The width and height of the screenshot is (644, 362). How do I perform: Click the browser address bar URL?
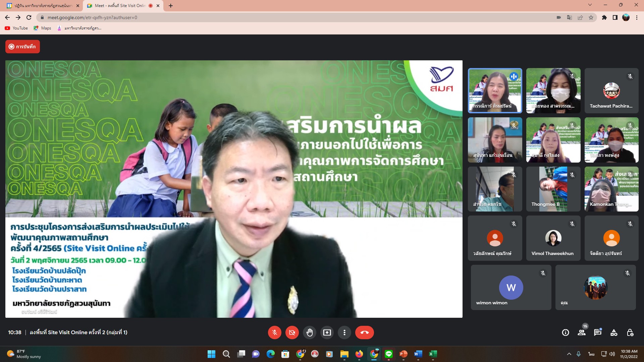click(x=92, y=17)
